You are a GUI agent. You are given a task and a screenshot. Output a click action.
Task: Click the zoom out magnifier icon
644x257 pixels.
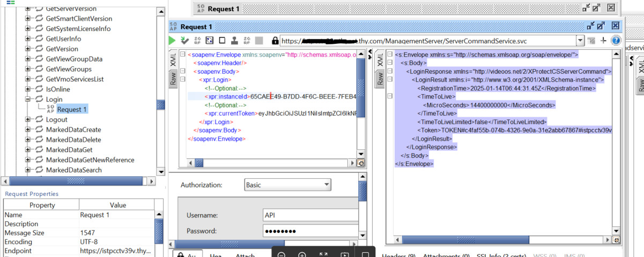(x=282, y=255)
